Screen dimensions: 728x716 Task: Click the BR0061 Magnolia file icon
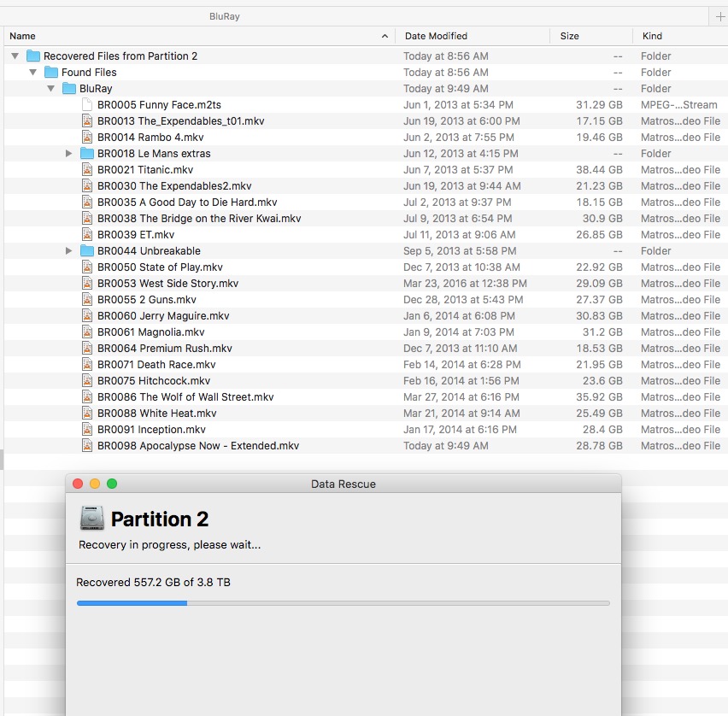87,332
